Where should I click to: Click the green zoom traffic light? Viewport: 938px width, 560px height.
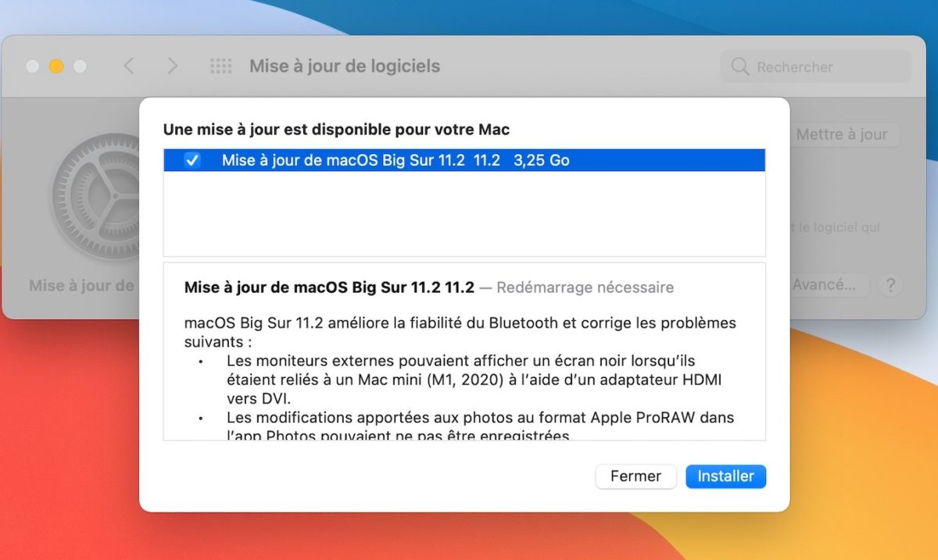tap(79, 66)
